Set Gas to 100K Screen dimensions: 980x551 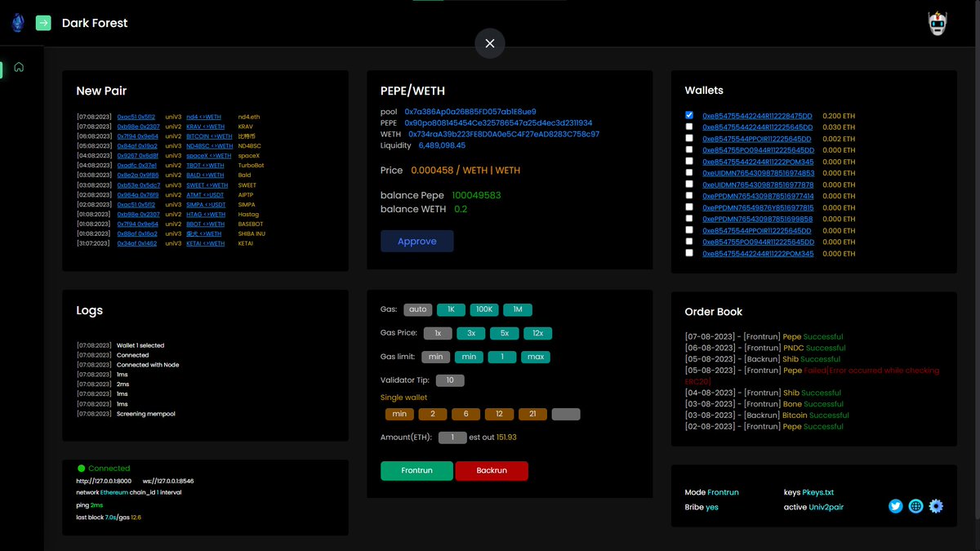[484, 309]
